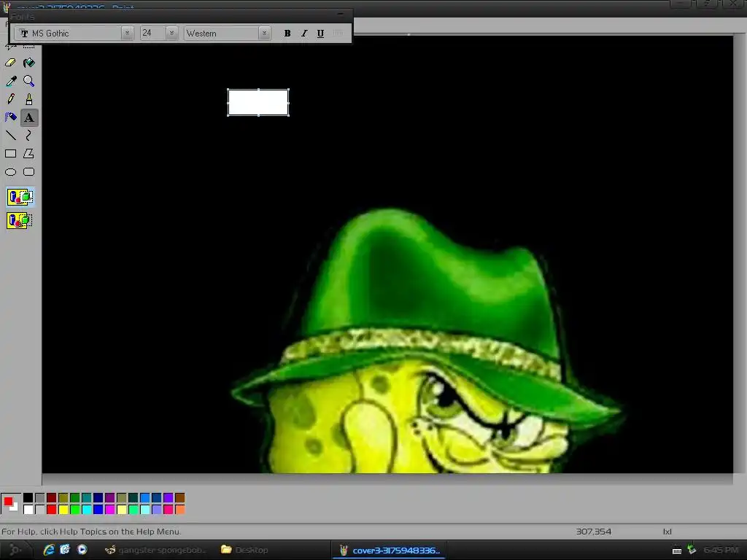Image resolution: width=747 pixels, height=560 pixels.
Task: Select the Polygon tool
Action: (x=29, y=153)
